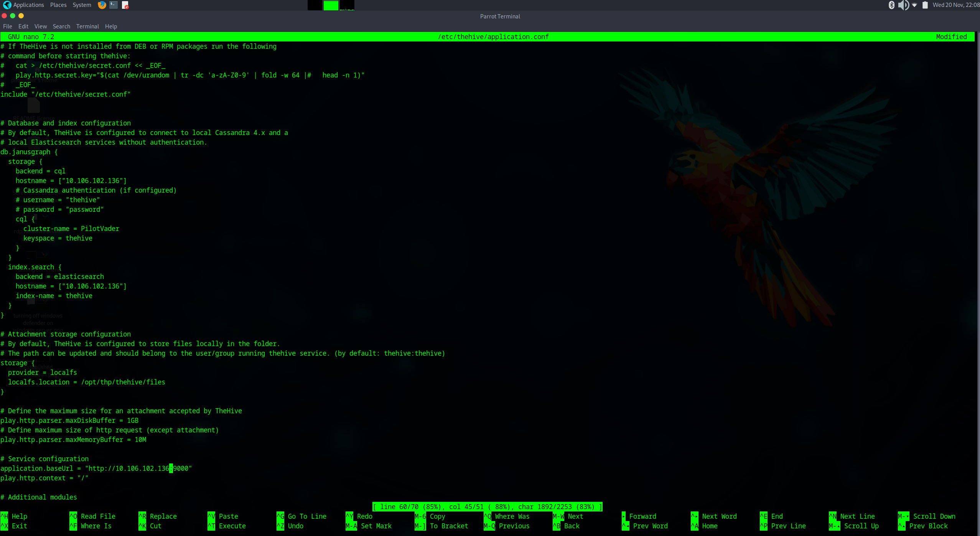Image resolution: width=980 pixels, height=536 pixels.
Task: Open the Terminal menu in the menu bar
Action: coord(87,26)
